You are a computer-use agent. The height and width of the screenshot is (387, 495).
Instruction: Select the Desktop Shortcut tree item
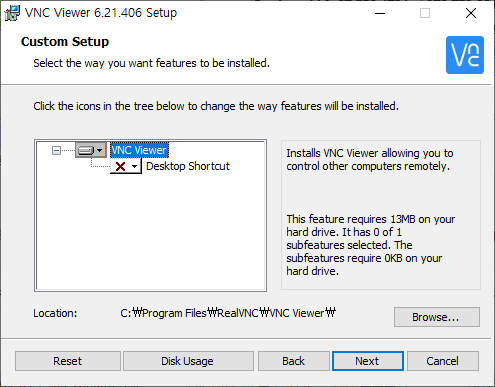pyautogui.click(x=188, y=166)
